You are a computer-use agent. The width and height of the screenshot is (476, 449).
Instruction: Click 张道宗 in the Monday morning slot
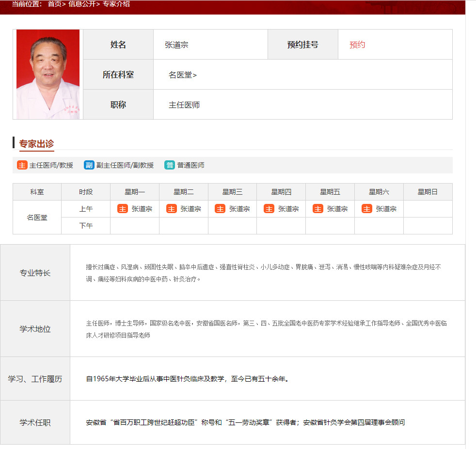pos(142,209)
